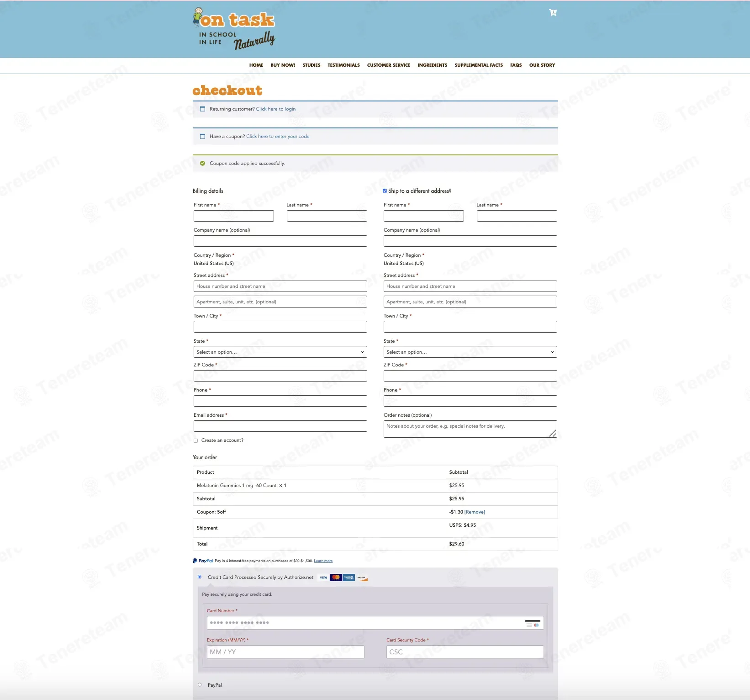Click the card type icon in Card Number field
Viewport: 750px width, 700px height.
tap(533, 623)
